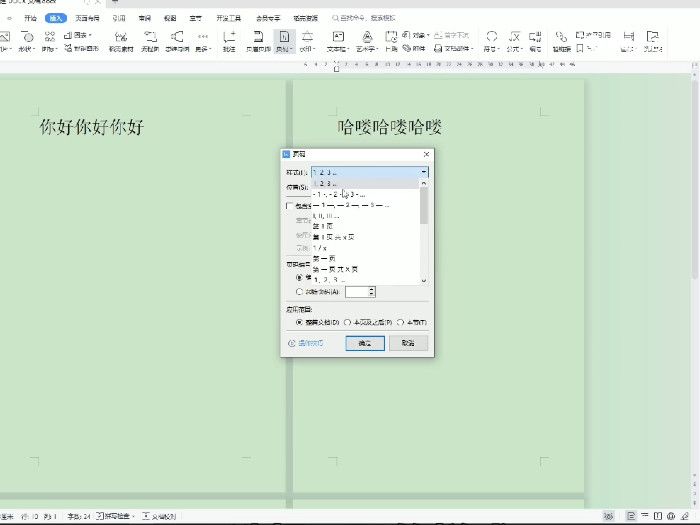The image size is (700, 525).
Task: Choose the '- 1 -, - 2 -, - 3 - ...' style
Action: pos(365,194)
